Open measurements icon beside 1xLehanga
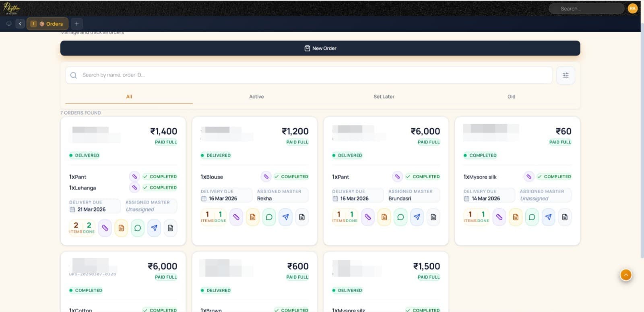 [134, 188]
